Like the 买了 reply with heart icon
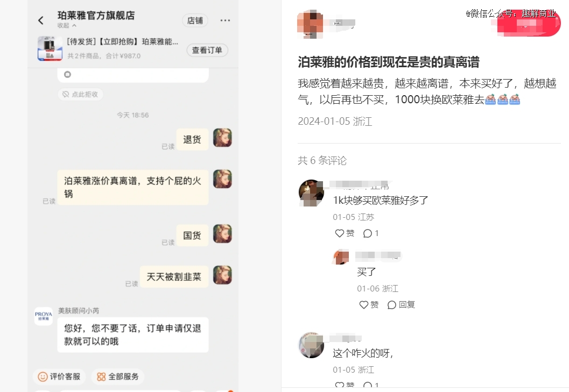 pos(363,304)
